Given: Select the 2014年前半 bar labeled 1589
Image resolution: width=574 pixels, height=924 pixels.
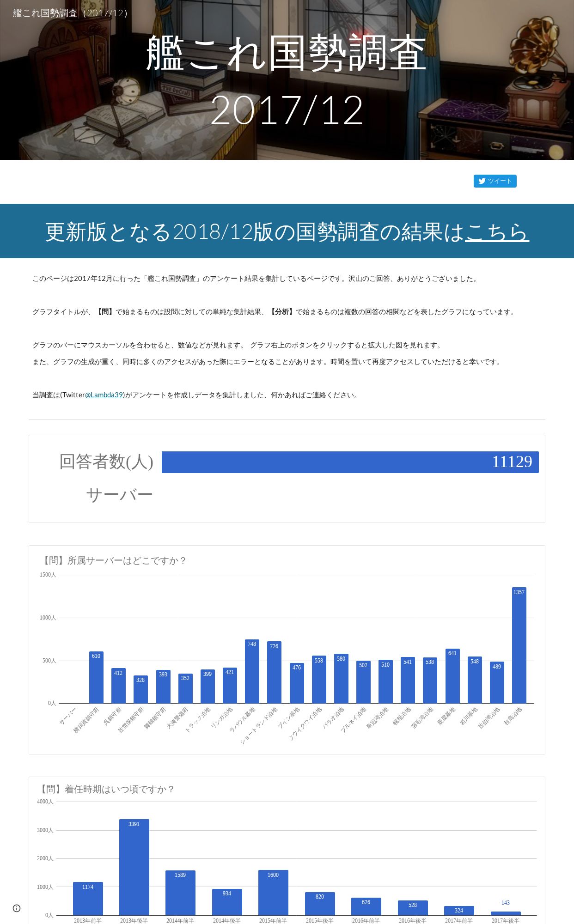Looking at the screenshot, I should click(180, 893).
